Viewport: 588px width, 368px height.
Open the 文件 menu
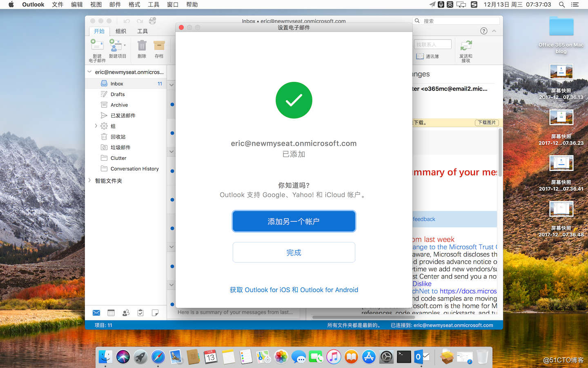tap(58, 4)
